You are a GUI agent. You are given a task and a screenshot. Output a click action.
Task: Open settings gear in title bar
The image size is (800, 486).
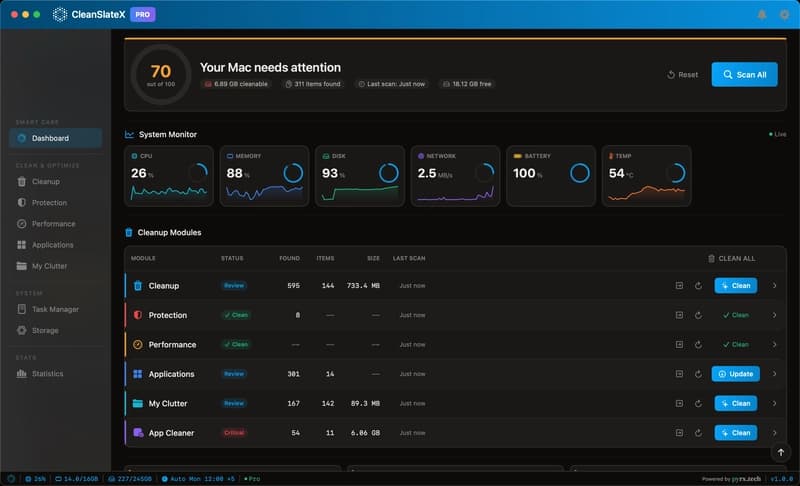[x=784, y=15]
